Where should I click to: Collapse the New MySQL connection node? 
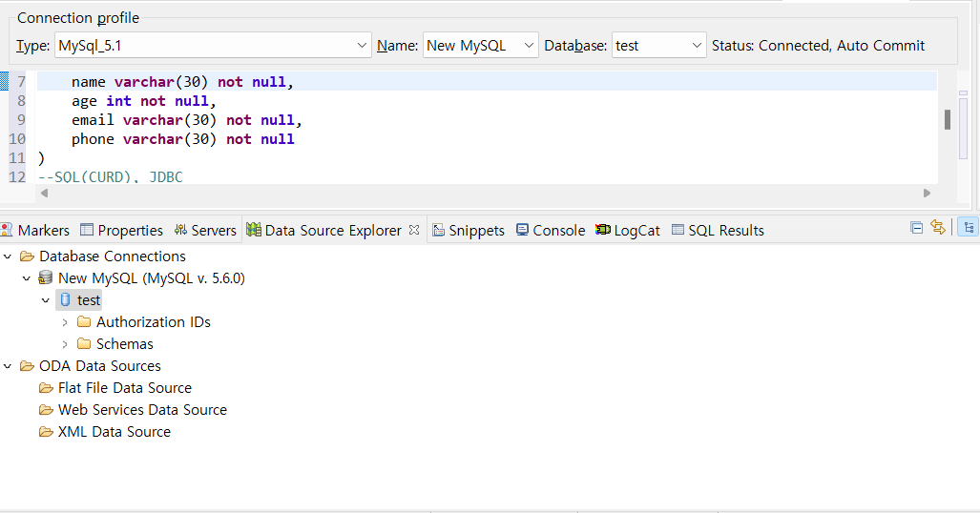pos(27,278)
